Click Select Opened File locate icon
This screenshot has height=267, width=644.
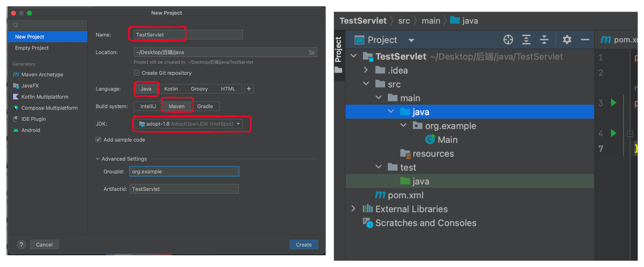coord(508,40)
